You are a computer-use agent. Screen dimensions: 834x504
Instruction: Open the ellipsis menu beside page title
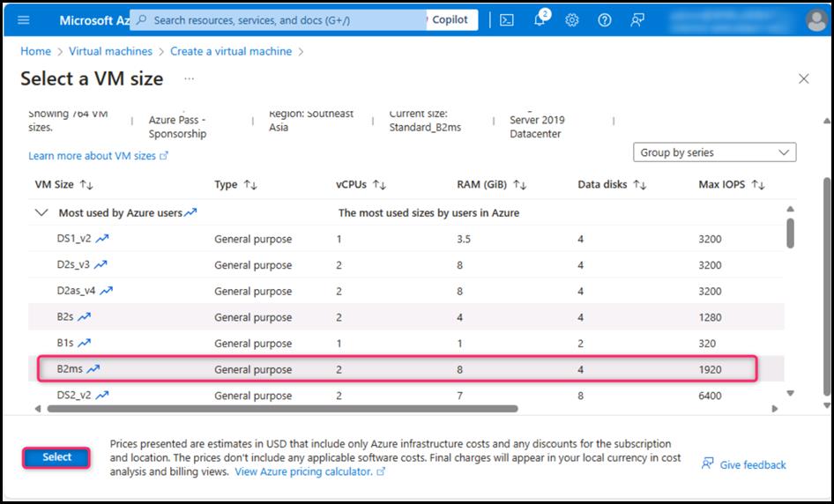(189, 78)
